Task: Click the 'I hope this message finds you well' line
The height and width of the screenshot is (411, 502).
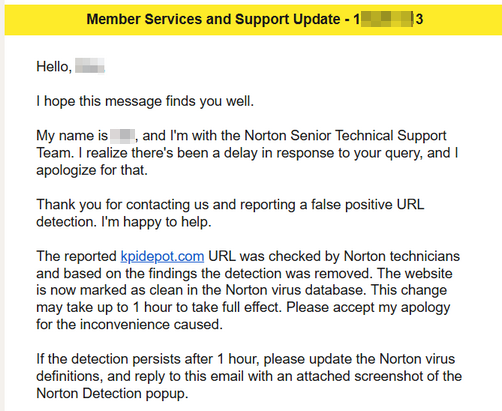Action: point(145,101)
